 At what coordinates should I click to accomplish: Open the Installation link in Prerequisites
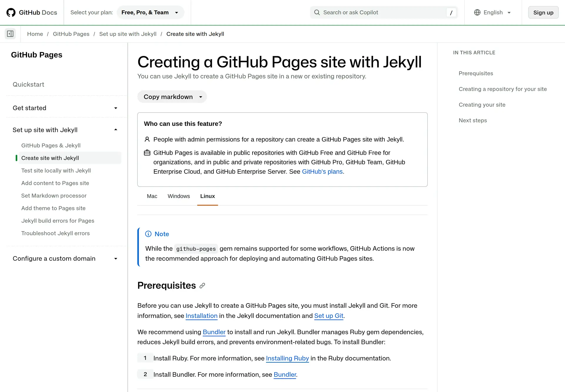point(202,316)
